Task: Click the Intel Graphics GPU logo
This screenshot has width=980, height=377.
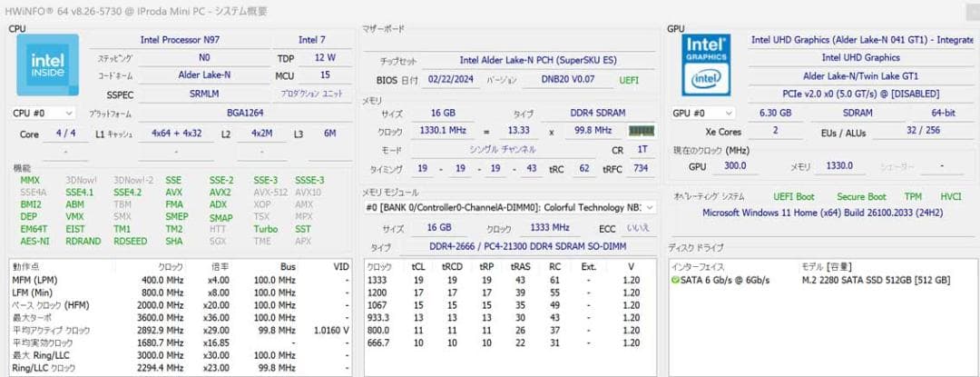Action: pyautogui.click(x=706, y=65)
